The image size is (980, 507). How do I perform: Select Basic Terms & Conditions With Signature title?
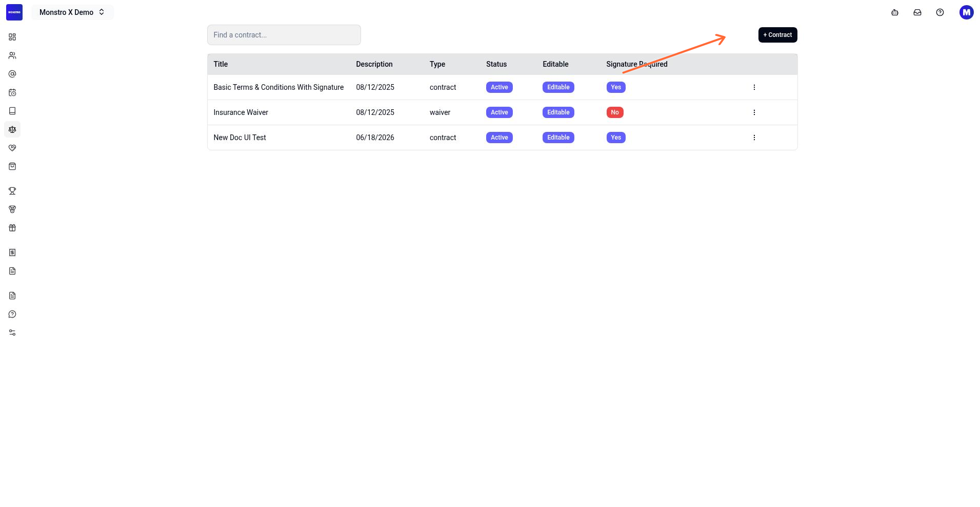tap(278, 87)
